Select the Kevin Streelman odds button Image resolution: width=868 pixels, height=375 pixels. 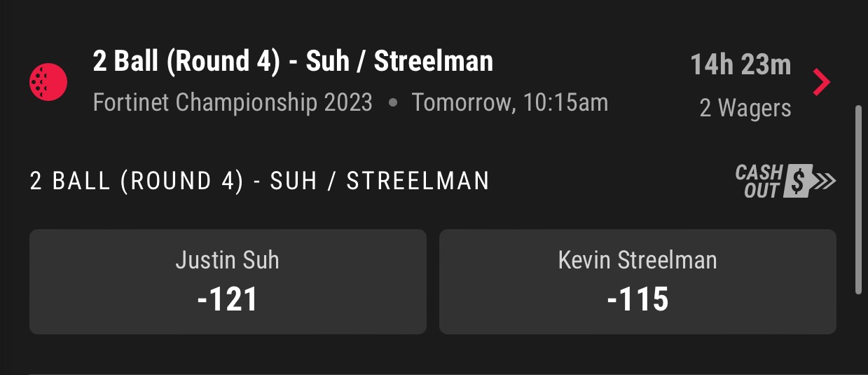click(x=638, y=282)
